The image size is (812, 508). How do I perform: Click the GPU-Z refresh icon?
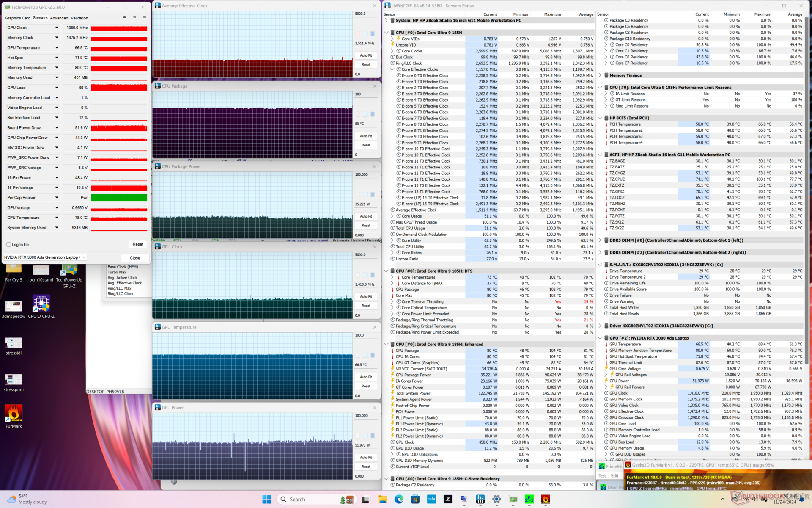click(x=134, y=17)
